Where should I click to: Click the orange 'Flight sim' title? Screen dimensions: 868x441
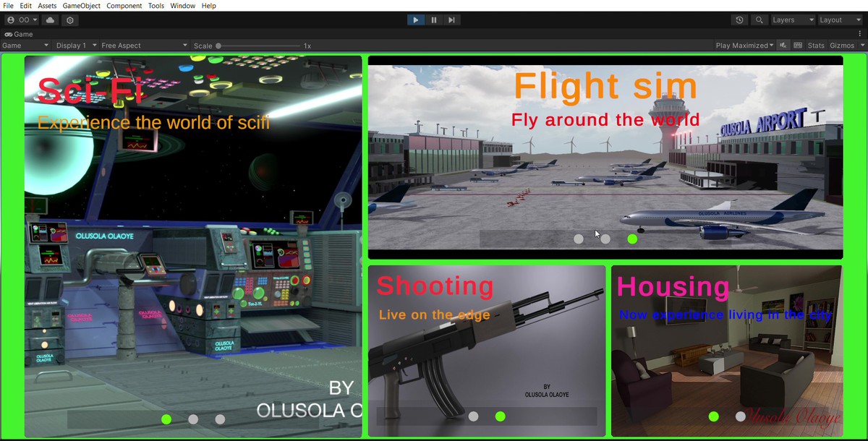click(605, 85)
